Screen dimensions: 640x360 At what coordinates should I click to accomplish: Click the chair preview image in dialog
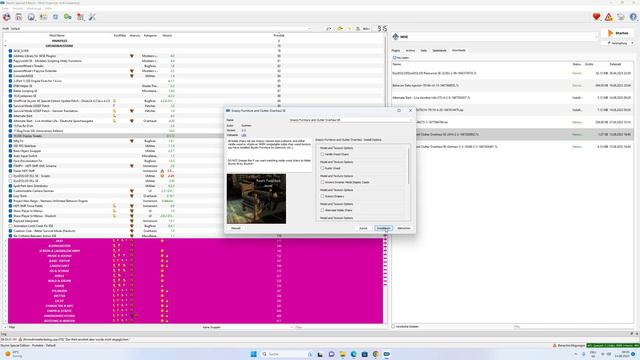pyautogui.click(x=256, y=199)
